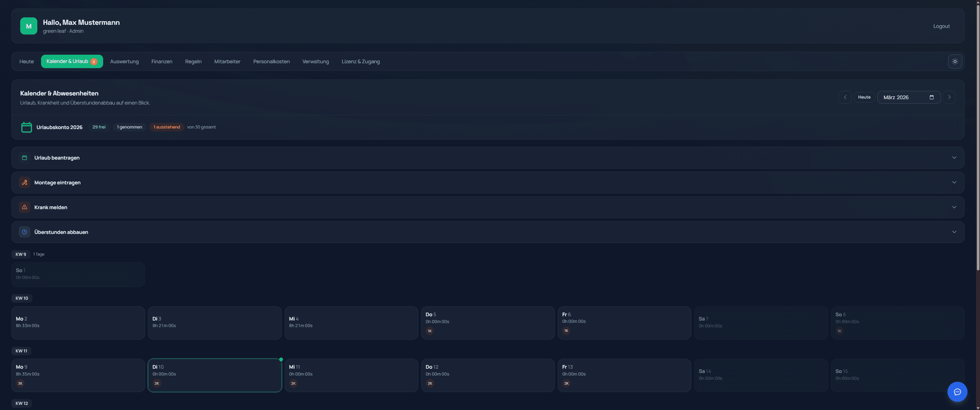
Task: Go to previous month arrow
Action: [x=845, y=97]
